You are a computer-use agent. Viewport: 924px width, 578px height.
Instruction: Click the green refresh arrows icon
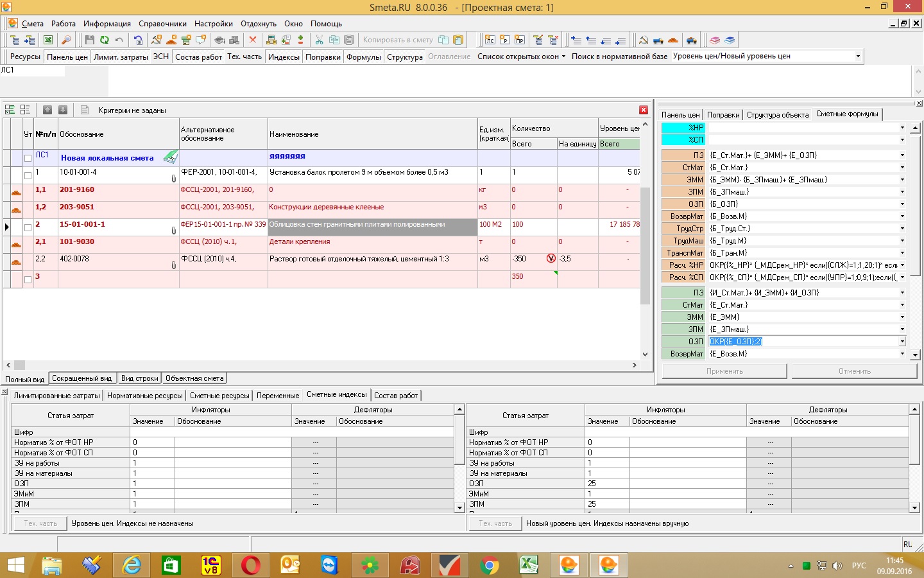(x=105, y=40)
